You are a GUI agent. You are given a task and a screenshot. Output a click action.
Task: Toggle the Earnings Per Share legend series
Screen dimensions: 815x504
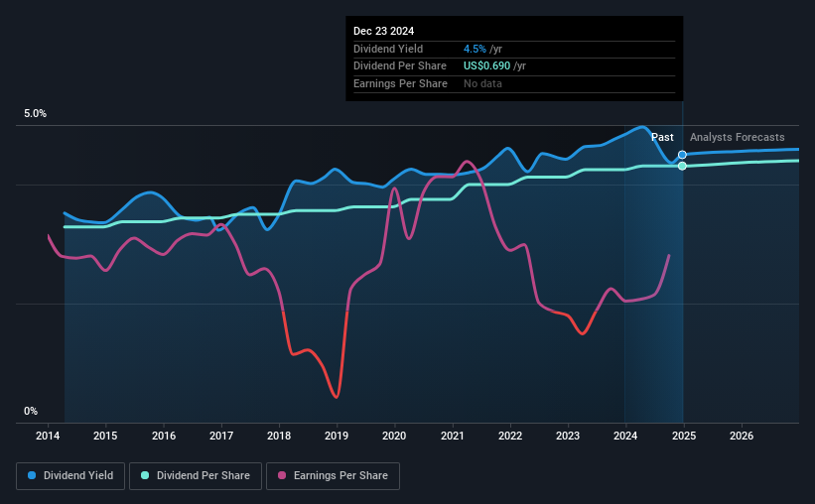pos(333,476)
